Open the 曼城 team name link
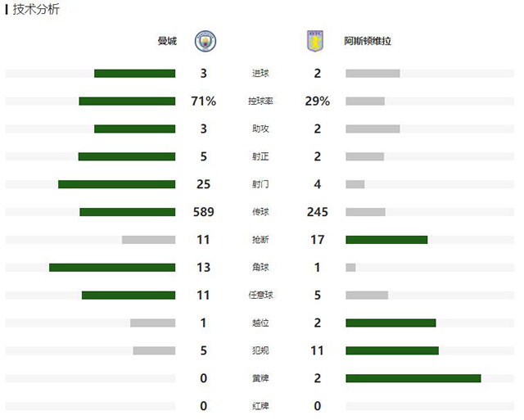 (x=167, y=40)
